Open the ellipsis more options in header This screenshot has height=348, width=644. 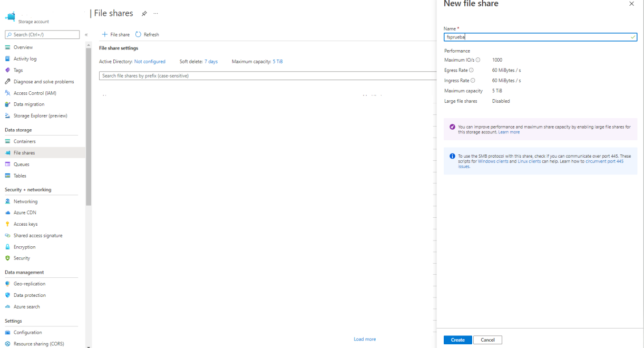(156, 14)
